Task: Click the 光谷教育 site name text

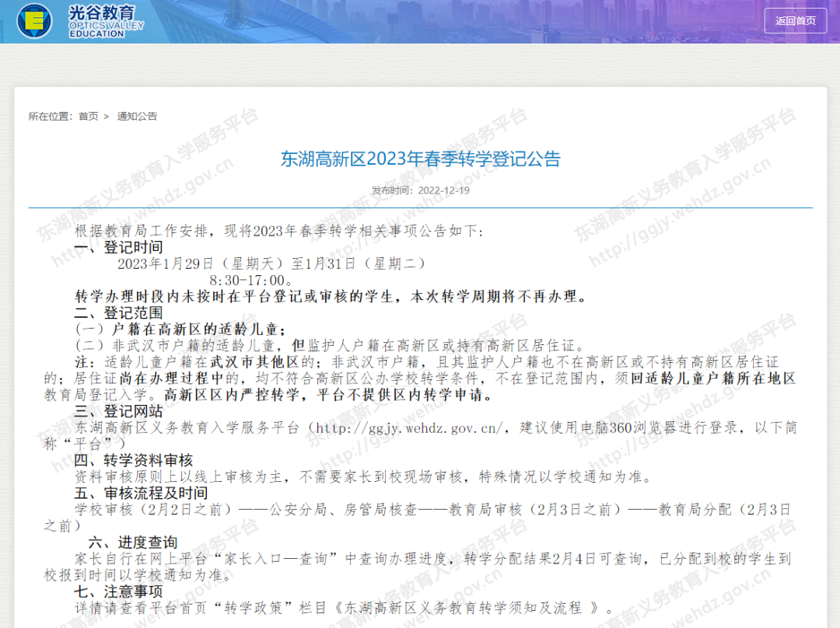Action: [x=101, y=12]
